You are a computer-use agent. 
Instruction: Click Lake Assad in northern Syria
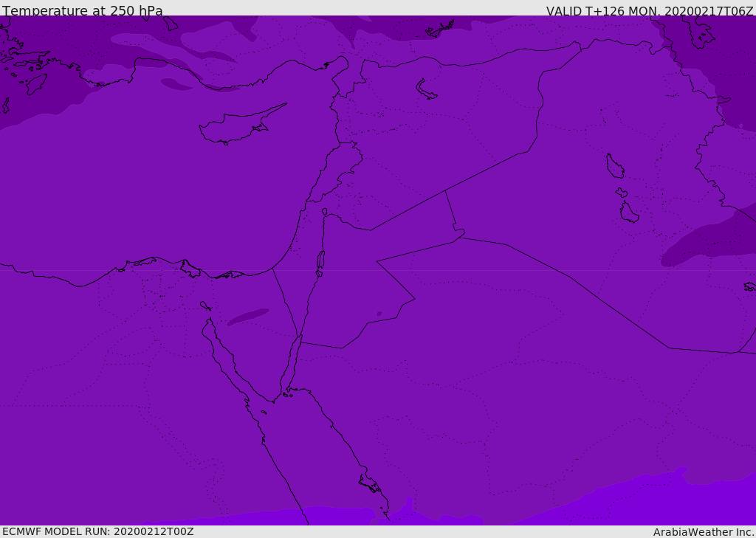426,90
